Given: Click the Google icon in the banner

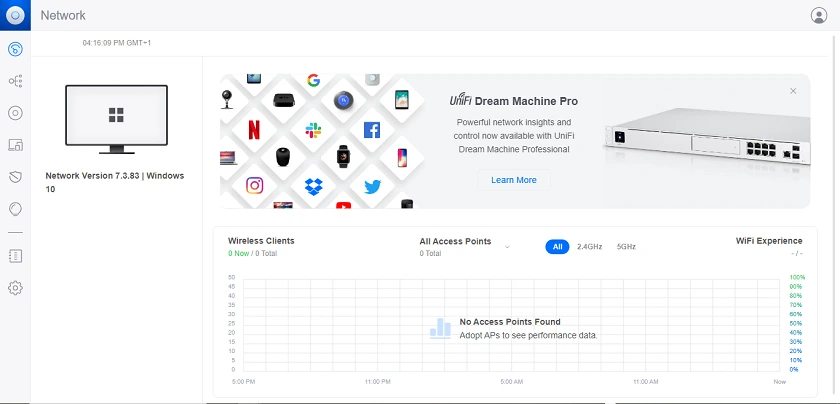Looking at the screenshot, I should 313,80.
